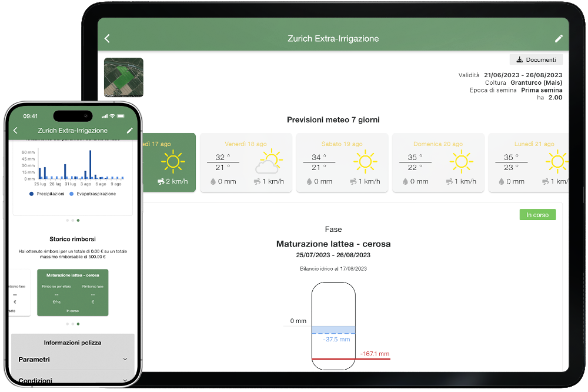Tap the pencil edit icon in the tablet header
The height and width of the screenshot is (392, 588).
point(559,38)
